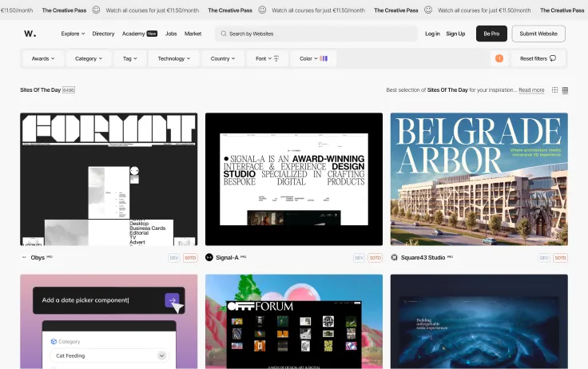588x369 pixels.
Task: Click the Log in link
Action: [432, 34]
